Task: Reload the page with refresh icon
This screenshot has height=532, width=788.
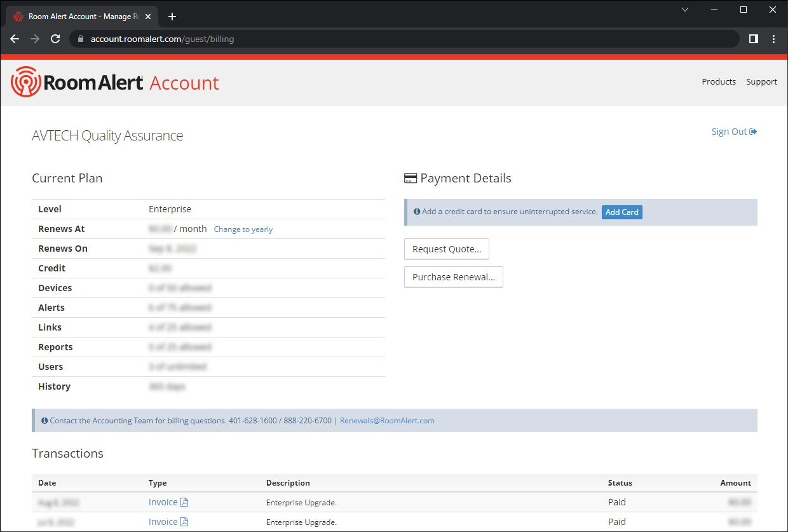Action: [55, 39]
